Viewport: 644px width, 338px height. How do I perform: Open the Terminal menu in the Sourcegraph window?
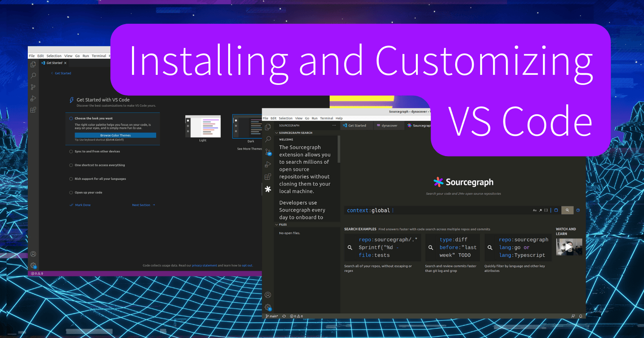click(x=326, y=118)
